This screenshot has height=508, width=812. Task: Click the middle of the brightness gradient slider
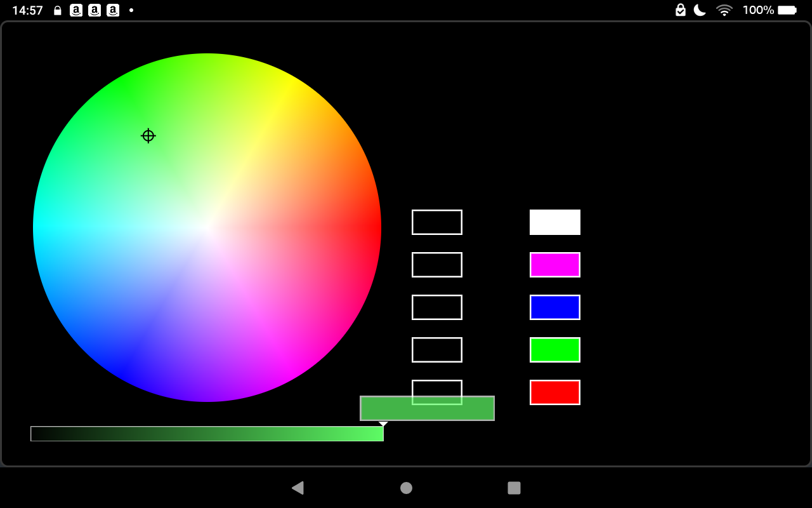[x=207, y=434]
